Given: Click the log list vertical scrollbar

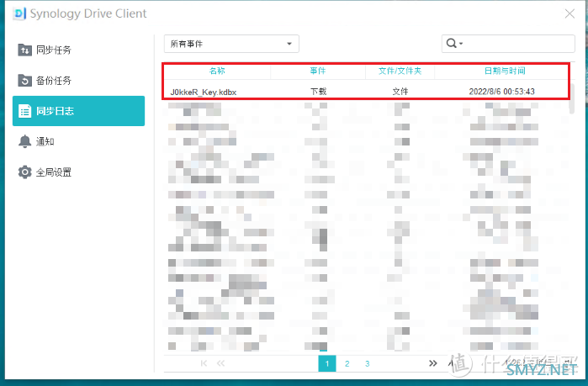Looking at the screenshot, I should [571, 98].
